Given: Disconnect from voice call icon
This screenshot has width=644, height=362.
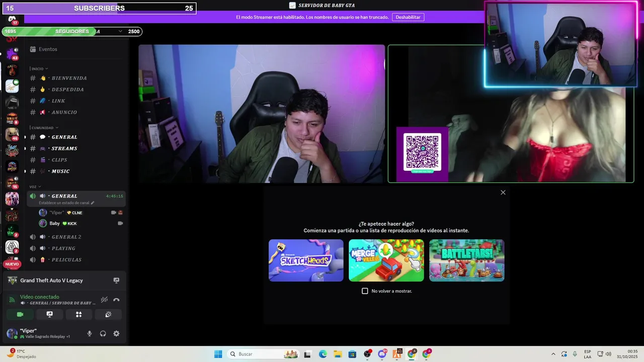Looking at the screenshot, I should click(116, 300).
